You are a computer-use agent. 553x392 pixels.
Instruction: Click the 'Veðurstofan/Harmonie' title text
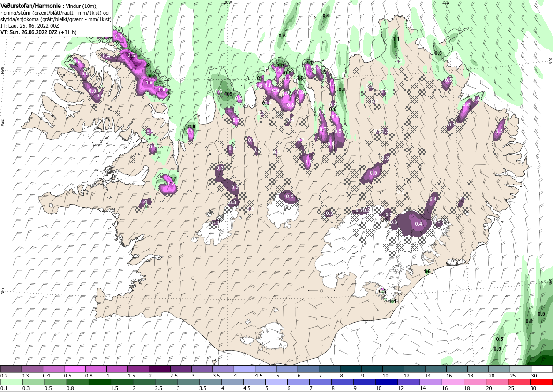coord(30,6)
